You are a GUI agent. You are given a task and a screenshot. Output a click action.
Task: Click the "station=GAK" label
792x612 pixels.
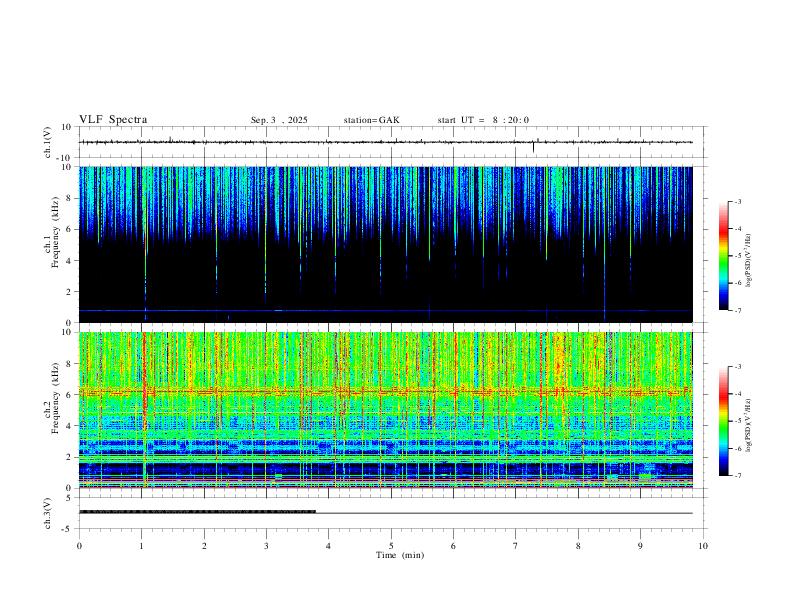371,120
